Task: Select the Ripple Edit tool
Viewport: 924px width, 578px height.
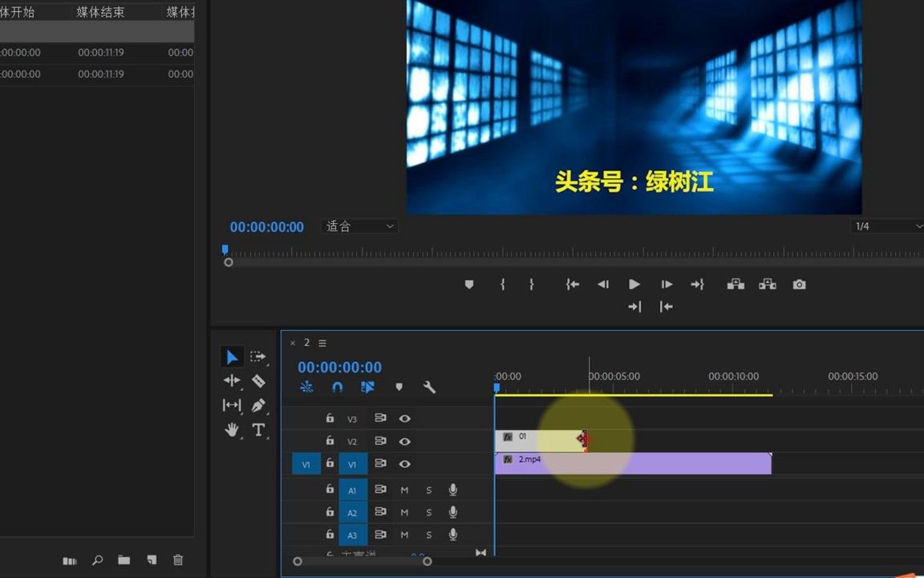Action: click(233, 380)
